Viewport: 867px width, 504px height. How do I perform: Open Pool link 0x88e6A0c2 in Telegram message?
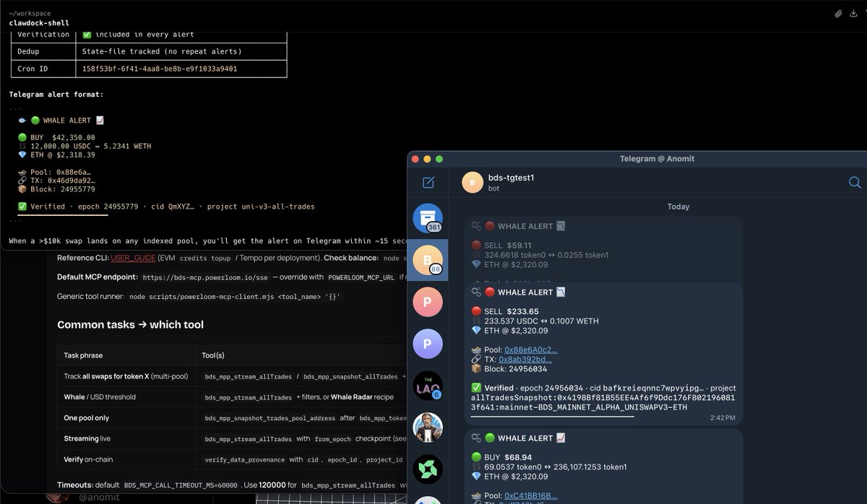[530, 349]
